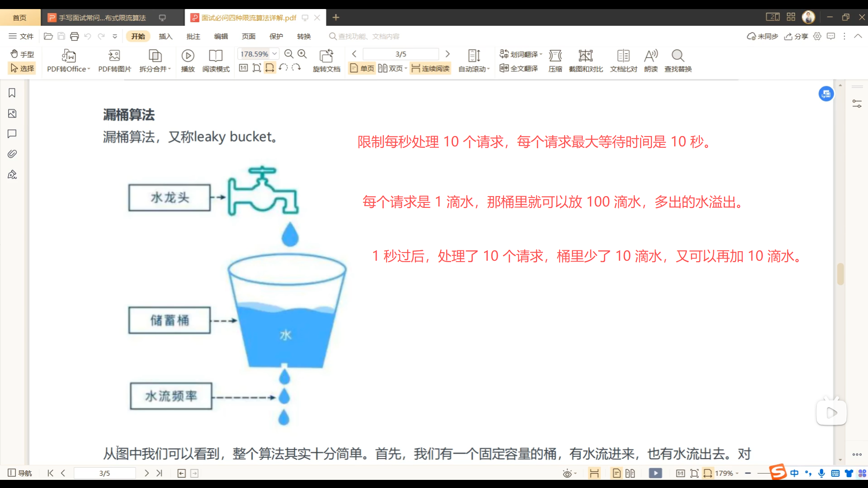Open the PDF转图片 tool
Viewport: 868px width, 488px height.
114,56
